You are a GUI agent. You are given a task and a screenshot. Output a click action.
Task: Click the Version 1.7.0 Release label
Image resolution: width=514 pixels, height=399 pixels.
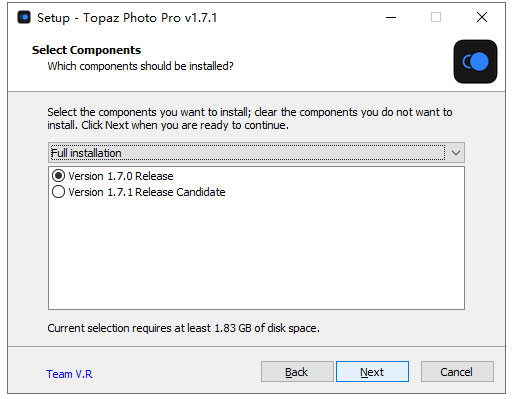pyautogui.click(x=121, y=176)
